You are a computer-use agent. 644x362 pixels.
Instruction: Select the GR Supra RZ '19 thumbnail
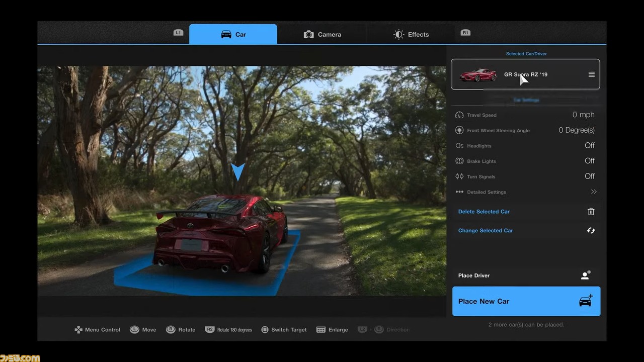478,75
